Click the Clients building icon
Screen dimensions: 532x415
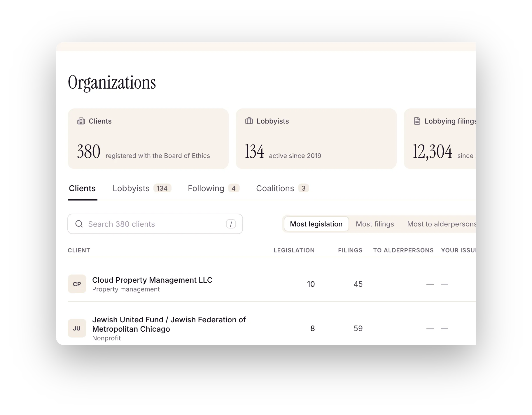point(81,121)
